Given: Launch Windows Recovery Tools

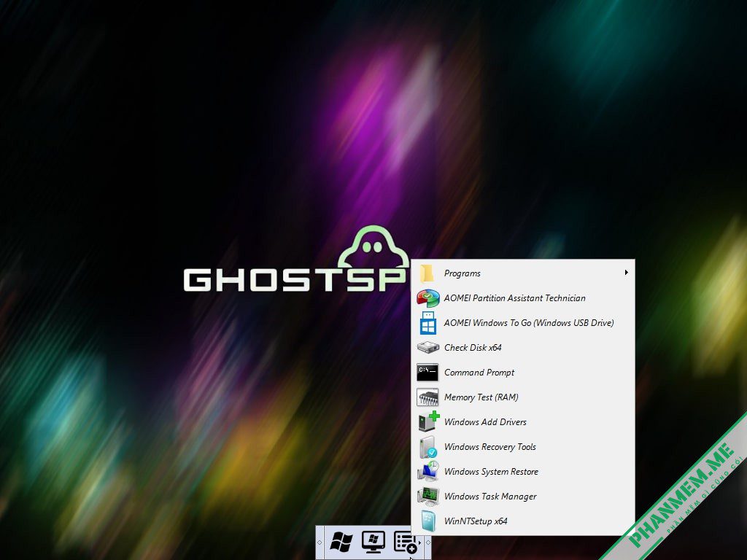Looking at the screenshot, I should 522,447.
